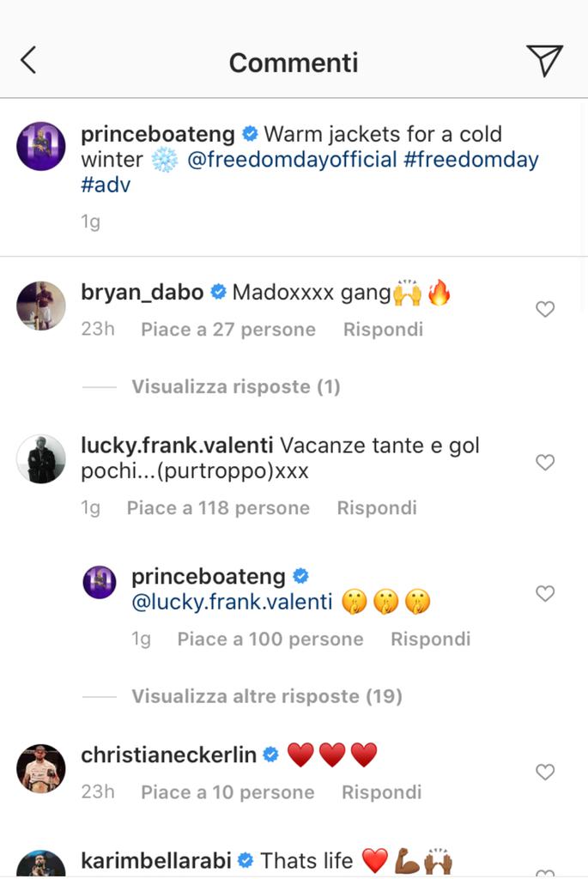This screenshot has width=588, height=879.
Task: View likes: Piace a 118 persone
Action: 218,508
